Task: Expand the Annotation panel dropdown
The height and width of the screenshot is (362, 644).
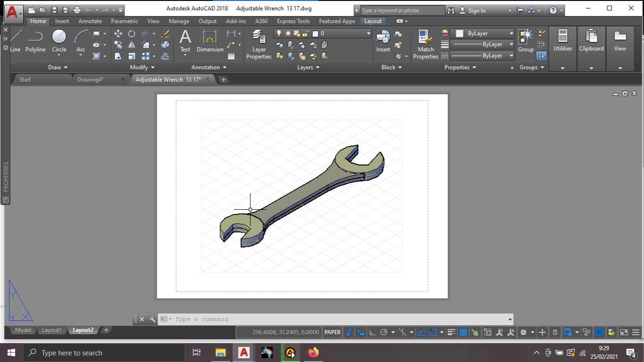Action: (x=209, y=67)
